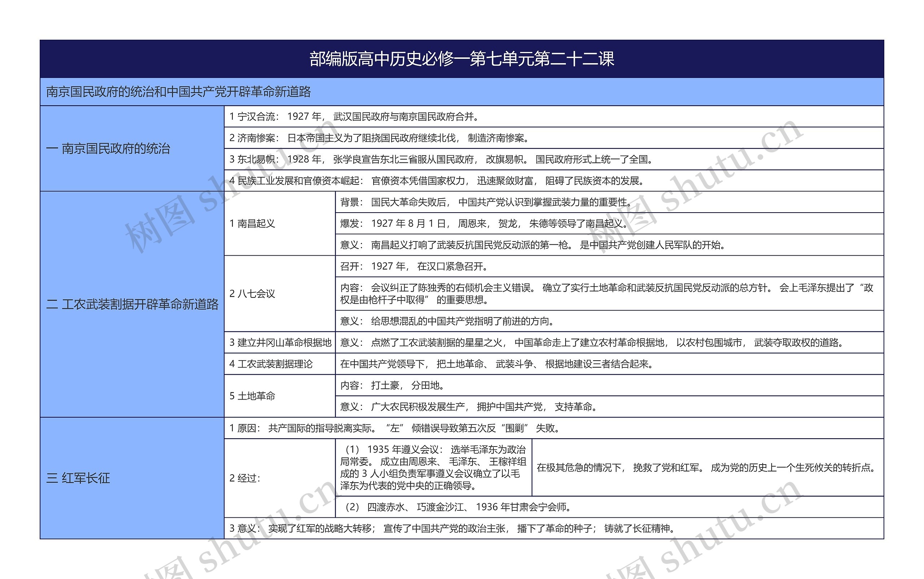Click 召开: 1927 年, 在汉口紧急召开
The width and height of the screenshot is (924, 579).
pos(610,266)
